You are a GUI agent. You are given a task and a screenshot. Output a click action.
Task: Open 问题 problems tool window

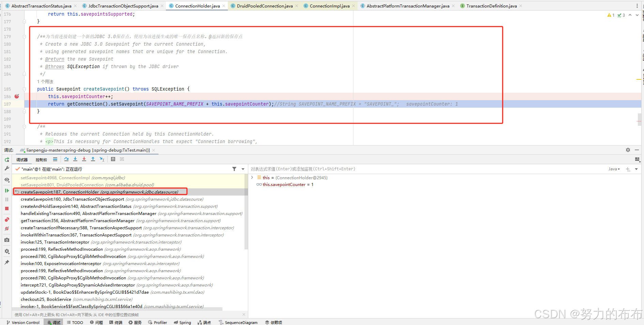96,322
